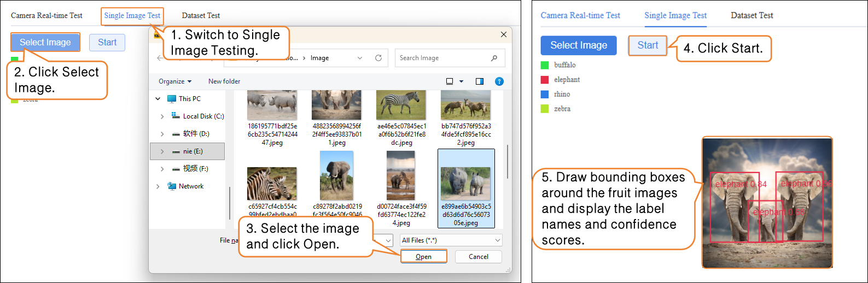
Task: Click the Open button in file dialog
Action: point(423,257)
